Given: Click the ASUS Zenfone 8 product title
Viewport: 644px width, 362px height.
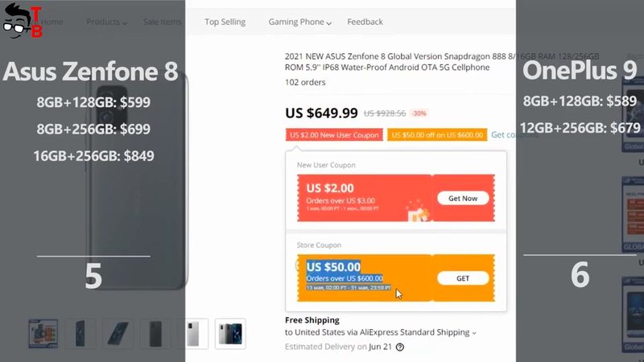Looking at the screenshot, I should (x=442, y=62).
